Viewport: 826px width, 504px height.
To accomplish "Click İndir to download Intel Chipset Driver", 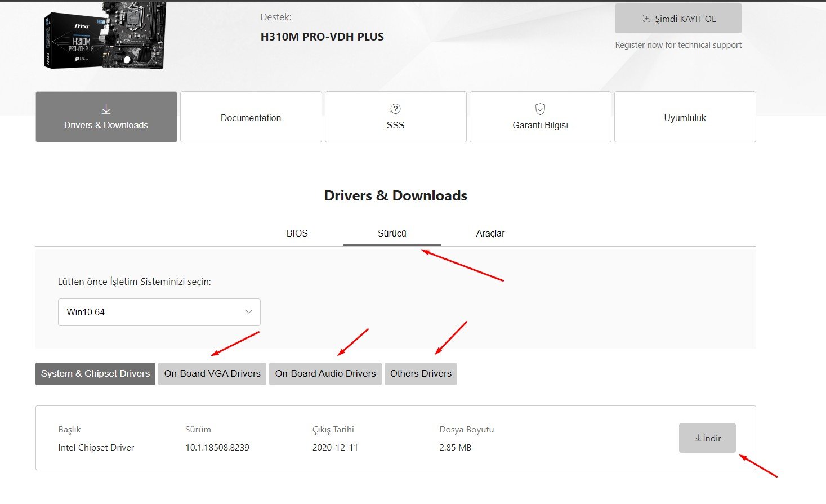I will coord(707,438).
